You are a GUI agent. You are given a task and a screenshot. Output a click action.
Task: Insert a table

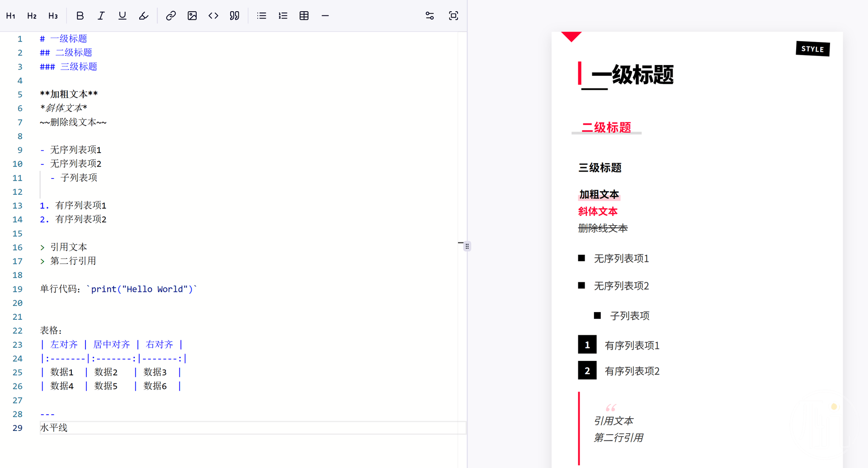pos(304,16)
